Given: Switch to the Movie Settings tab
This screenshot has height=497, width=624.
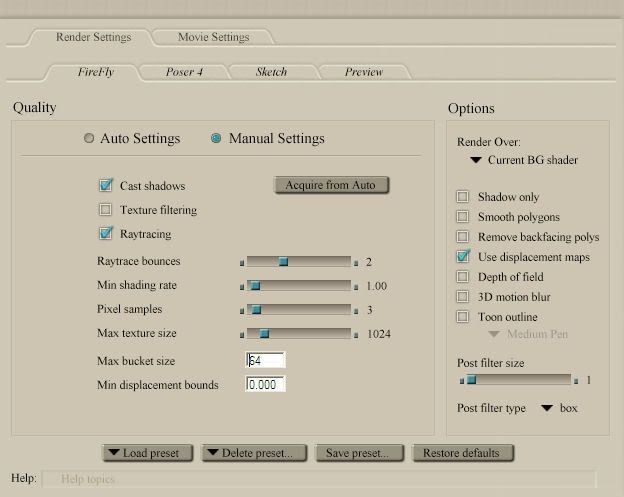Looking at the screenshot, I should click(213, 37).
